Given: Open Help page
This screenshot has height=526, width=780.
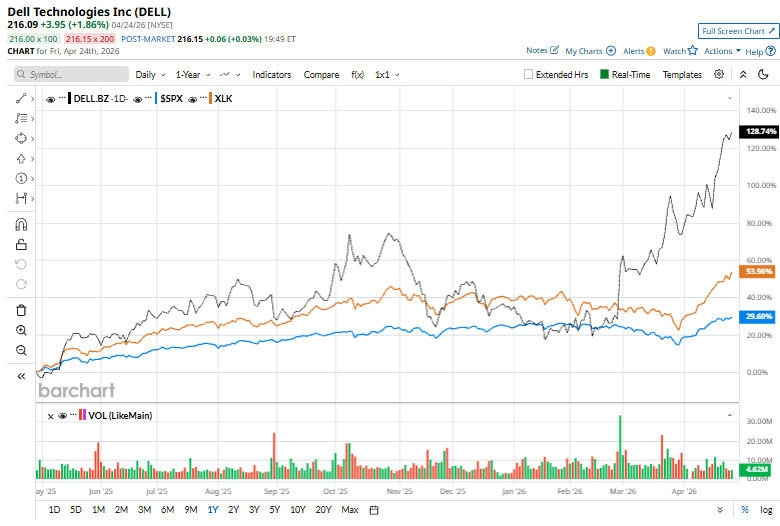Looking at the screenshot, I should (x=760, y=51).
